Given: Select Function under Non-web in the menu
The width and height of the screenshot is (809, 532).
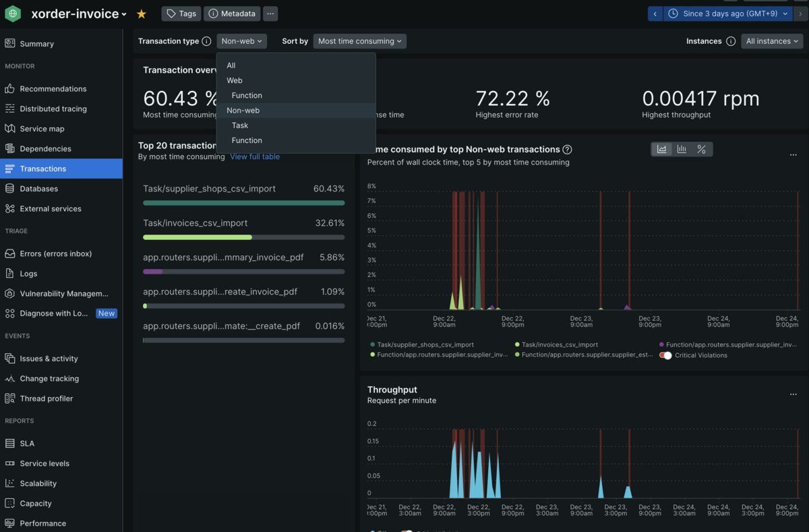Looking at the screenshot, I should tap(296, 140).
